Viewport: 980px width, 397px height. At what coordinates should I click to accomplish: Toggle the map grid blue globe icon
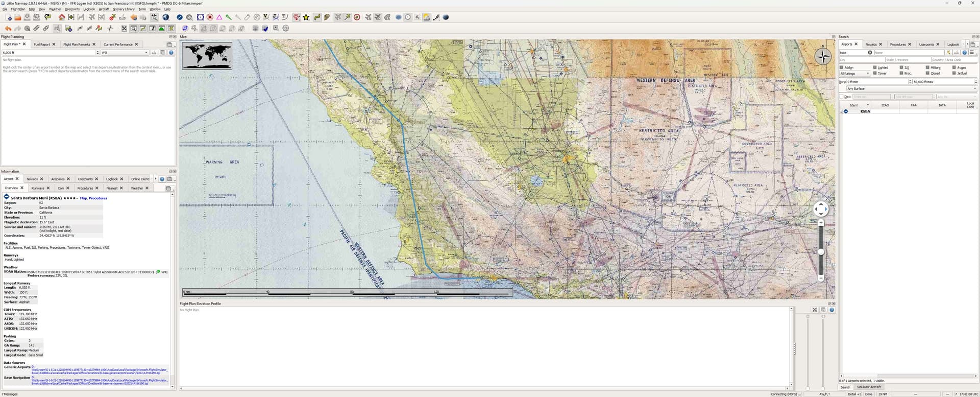[398, 17]
